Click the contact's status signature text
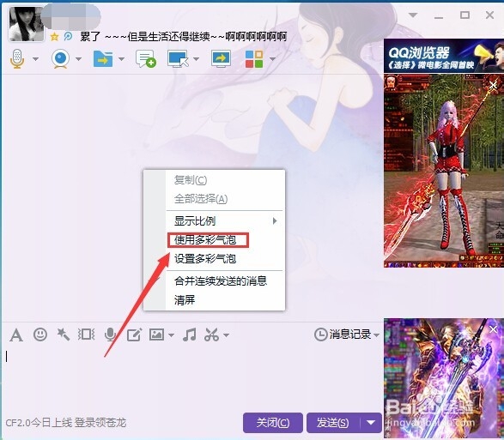The image size is (504, 440). point(184,37)
